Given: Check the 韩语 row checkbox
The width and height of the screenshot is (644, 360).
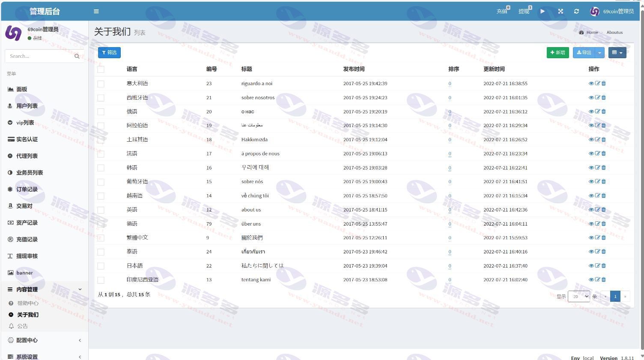Looking at the screenshot, I should (101, 168).
